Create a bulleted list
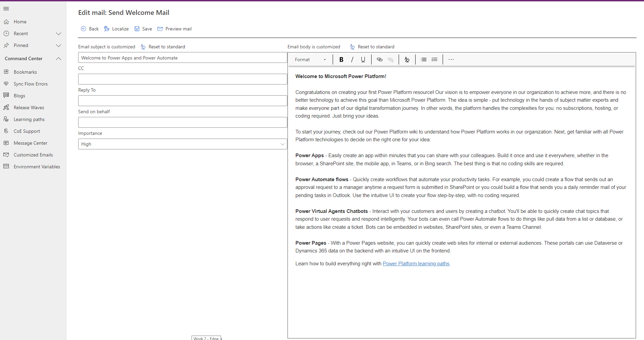Image resolution: width=644 pixels, height=340 pixels. [x=423, y=59]
